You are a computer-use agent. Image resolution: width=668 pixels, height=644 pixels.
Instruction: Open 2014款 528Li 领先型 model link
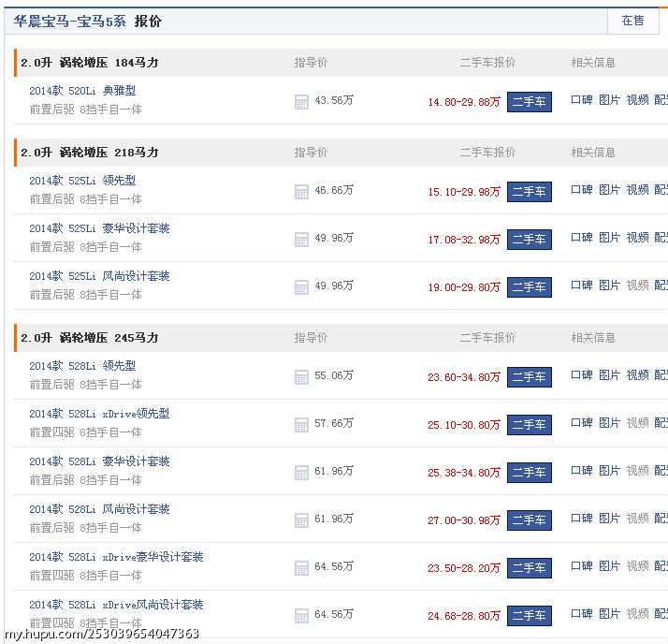pos(82,366)
